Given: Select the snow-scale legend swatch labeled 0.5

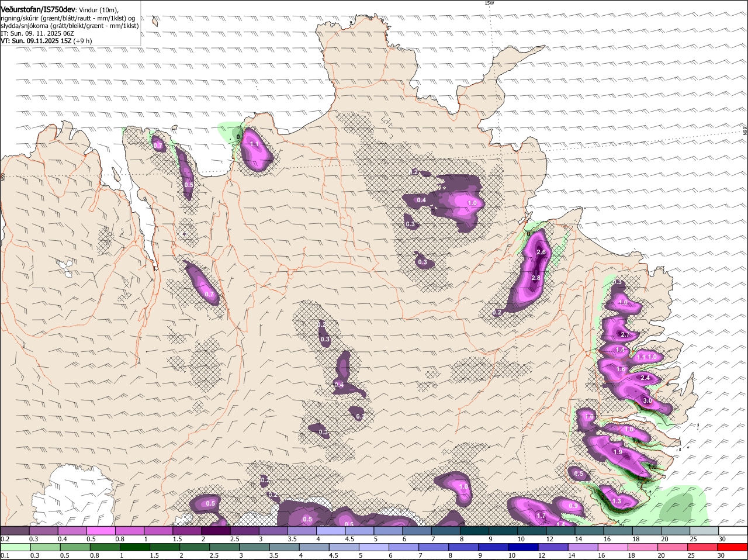Looking at the screenshot, I should (x=101, y=531).
